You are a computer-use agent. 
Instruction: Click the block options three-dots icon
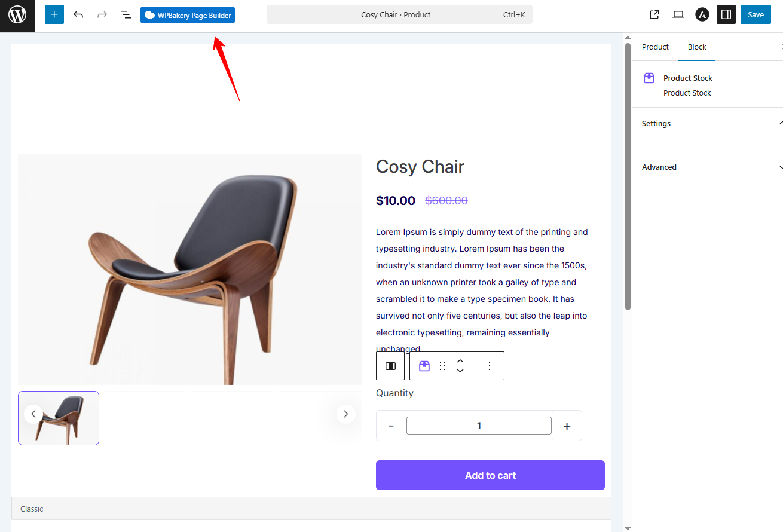point(490,366)
